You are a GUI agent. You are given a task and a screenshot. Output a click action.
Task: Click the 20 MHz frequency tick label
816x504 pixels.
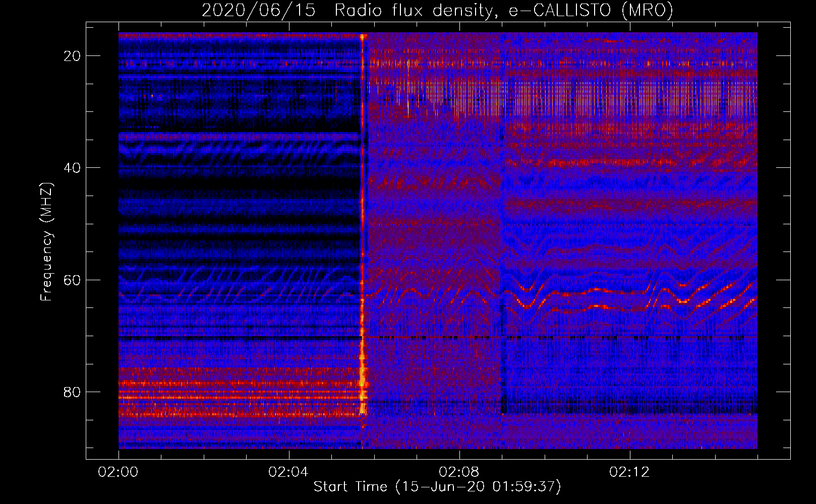(72, 56)
